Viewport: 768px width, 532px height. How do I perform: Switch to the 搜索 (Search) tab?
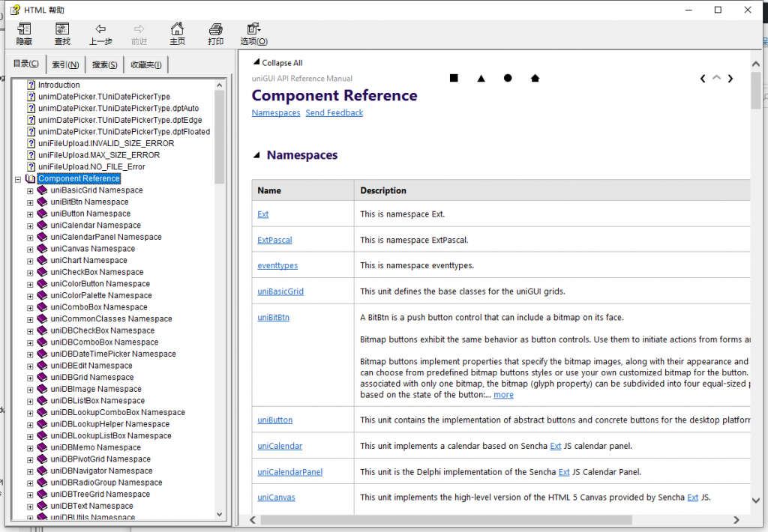click(x=104, y=65)
